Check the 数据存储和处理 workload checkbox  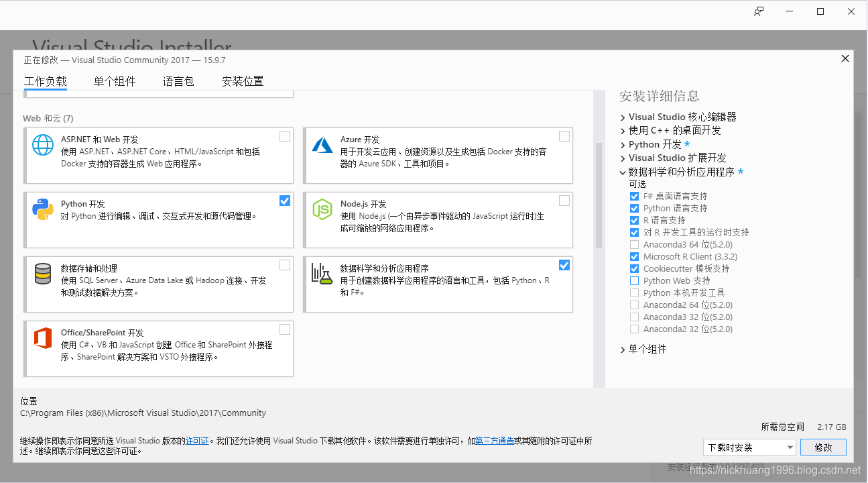point(285,265)
